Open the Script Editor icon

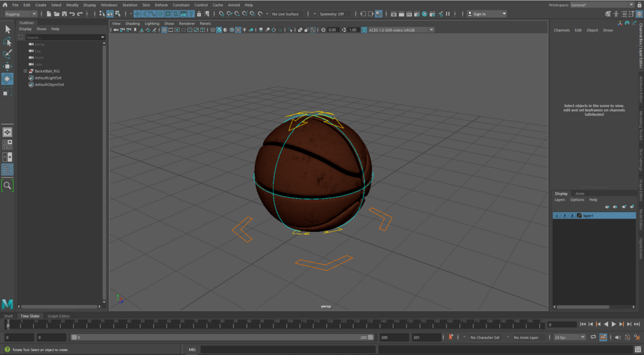(x=638, y=349)
